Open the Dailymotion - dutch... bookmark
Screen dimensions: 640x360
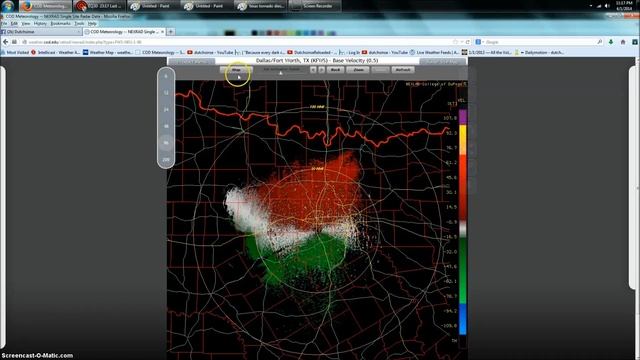coord(539,52)
